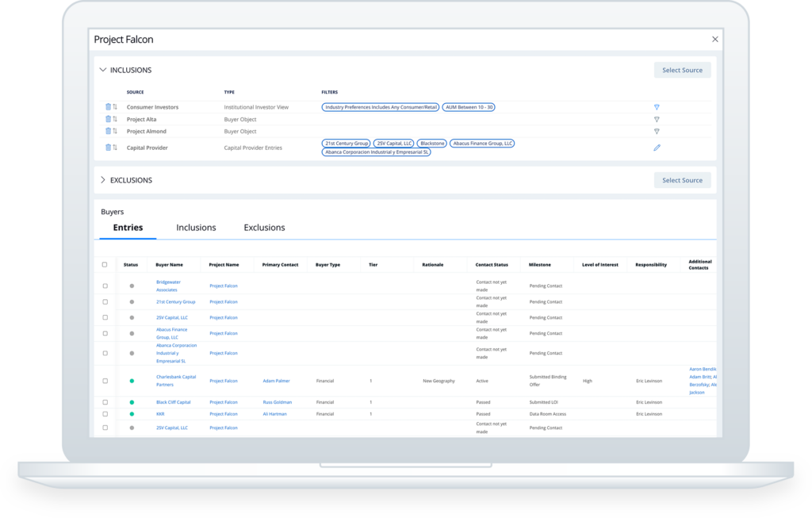Click 'Submitted LOI' milestone cell

click(x=543, y=402)
